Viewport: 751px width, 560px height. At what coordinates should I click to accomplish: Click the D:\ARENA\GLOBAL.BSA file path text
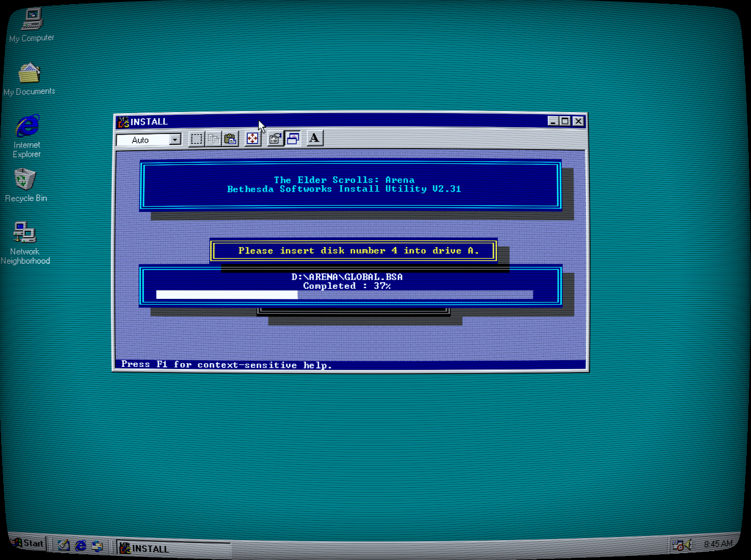[347, 277]
